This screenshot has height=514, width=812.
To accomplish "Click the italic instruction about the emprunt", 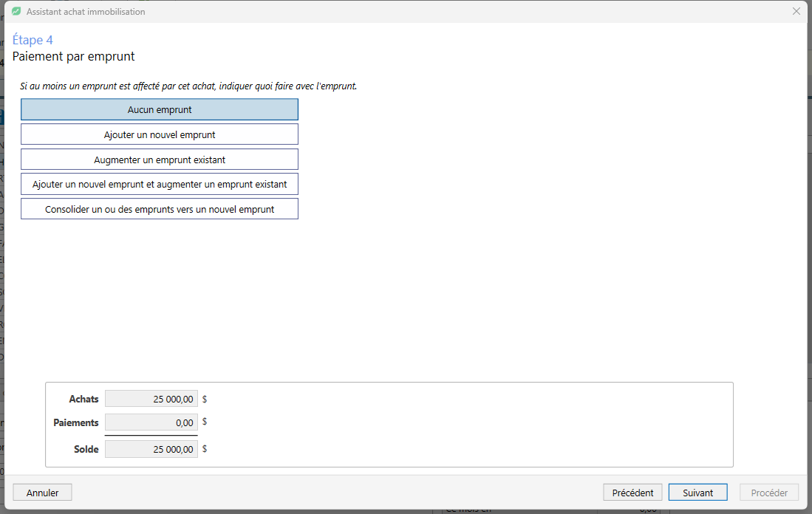I will coord(188,86).
